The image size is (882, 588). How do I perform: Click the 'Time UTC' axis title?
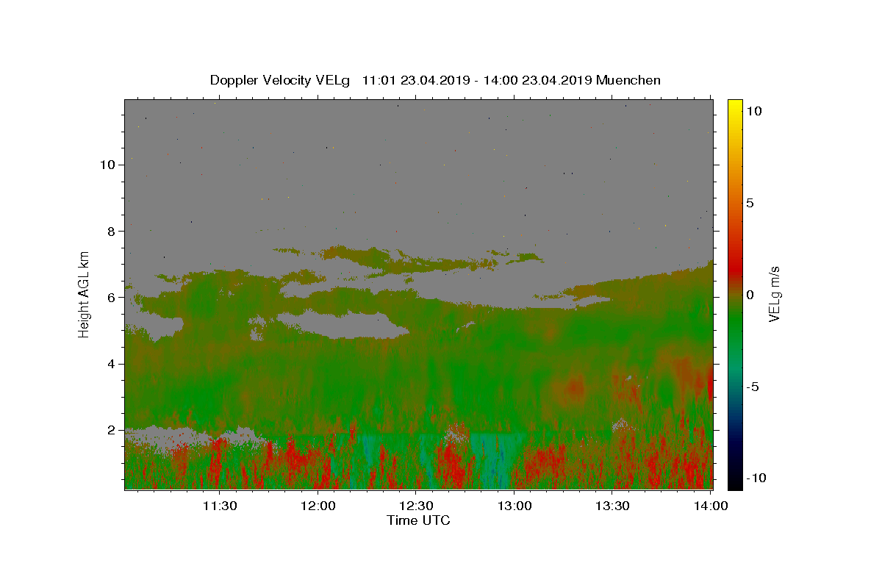click(x=418, y=520)
